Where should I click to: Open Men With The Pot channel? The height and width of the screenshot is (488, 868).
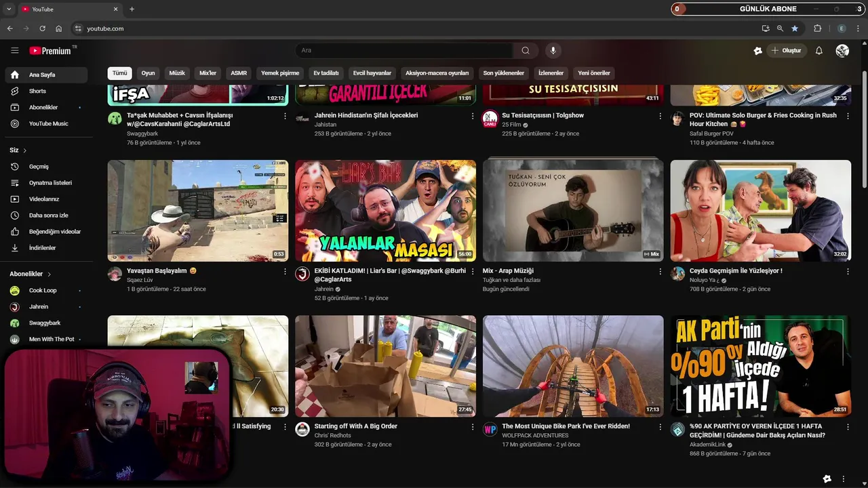point(46,339)
